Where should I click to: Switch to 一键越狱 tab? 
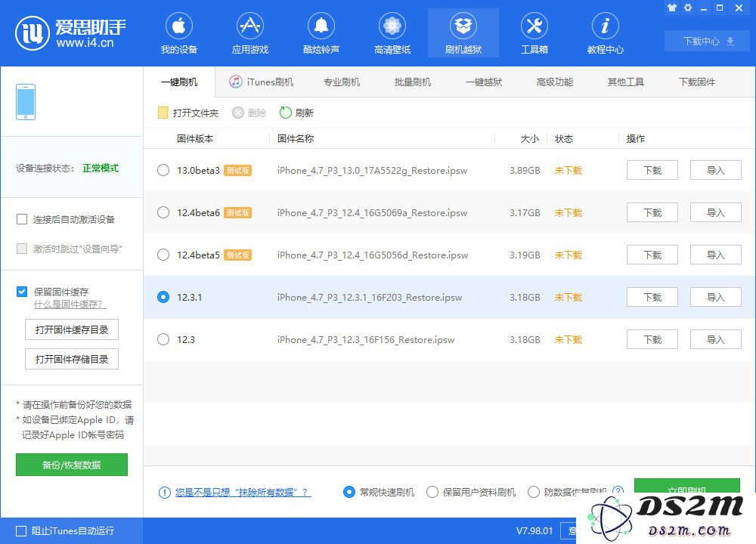(x=484, y=82)
